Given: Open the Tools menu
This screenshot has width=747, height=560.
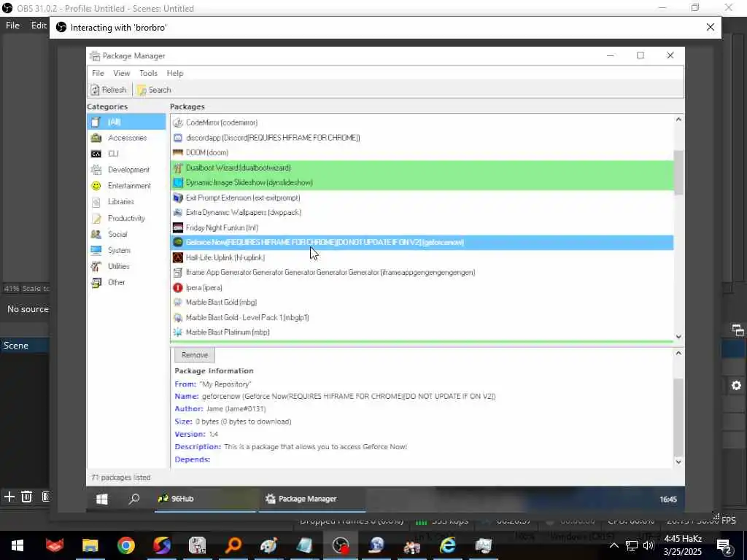Looking at the screenshot, I should coord(148,74).
